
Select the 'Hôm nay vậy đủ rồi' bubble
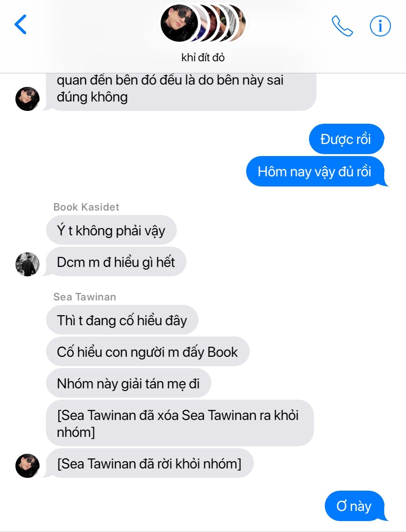click(316, 171)
